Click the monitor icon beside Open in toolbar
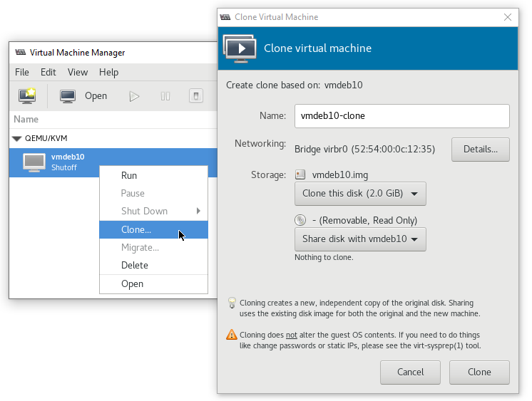The width and height of the screenshot is (532, 401). (68, 96)
